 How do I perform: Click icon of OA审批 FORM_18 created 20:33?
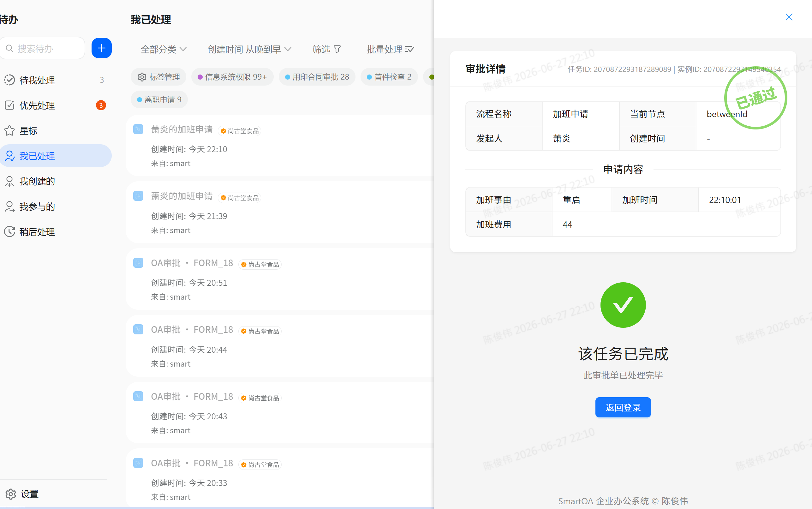click(138, 463)
